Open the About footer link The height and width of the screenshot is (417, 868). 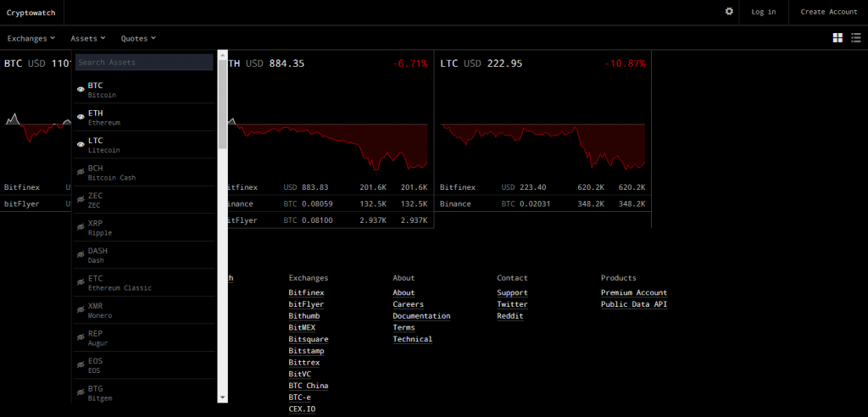403,292
